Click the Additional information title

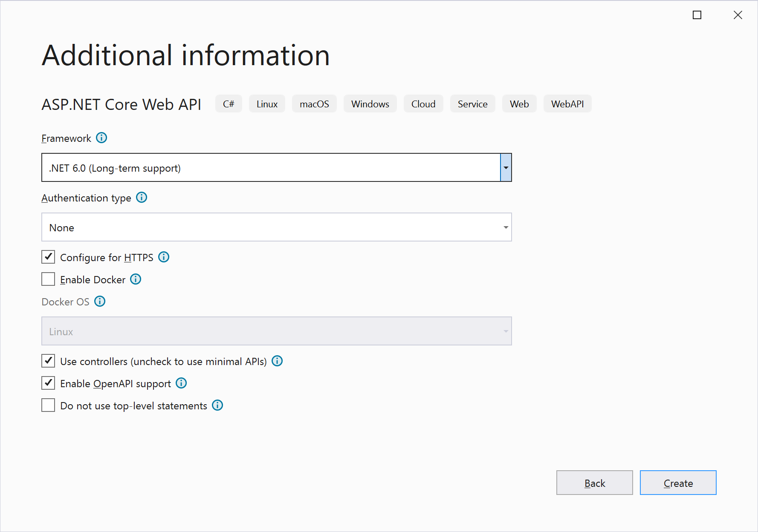185,55
